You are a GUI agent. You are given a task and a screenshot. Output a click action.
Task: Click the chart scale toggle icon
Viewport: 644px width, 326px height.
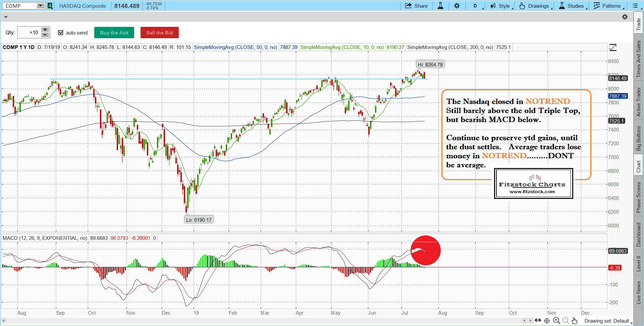613,48
